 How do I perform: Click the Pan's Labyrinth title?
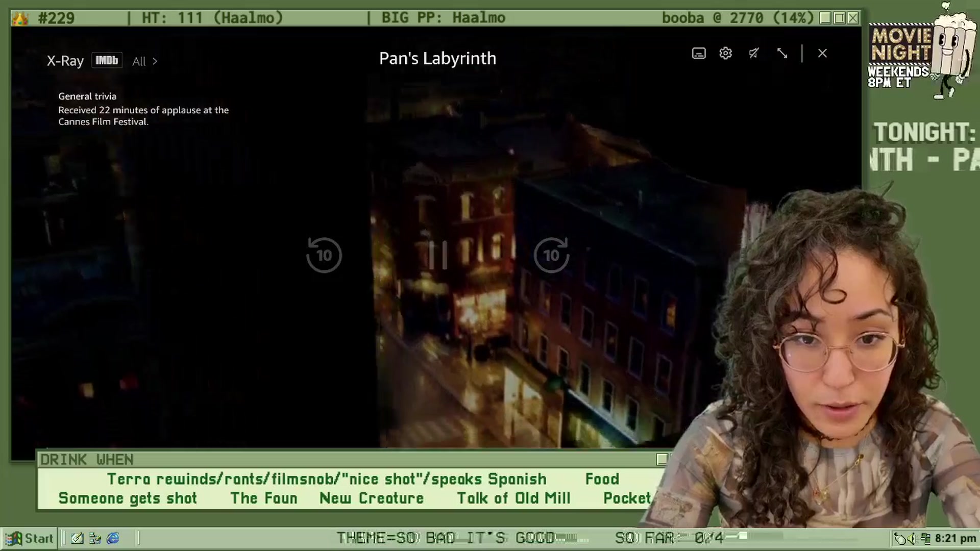437,58
